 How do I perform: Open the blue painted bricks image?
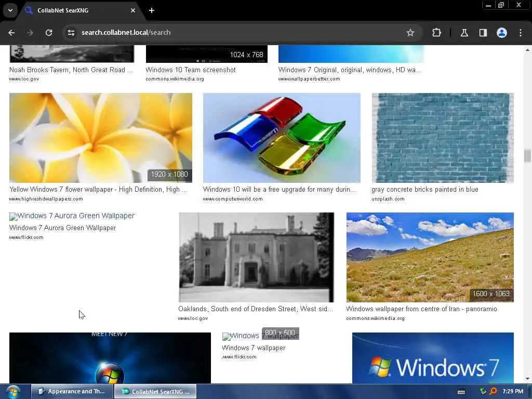(443, 138)
